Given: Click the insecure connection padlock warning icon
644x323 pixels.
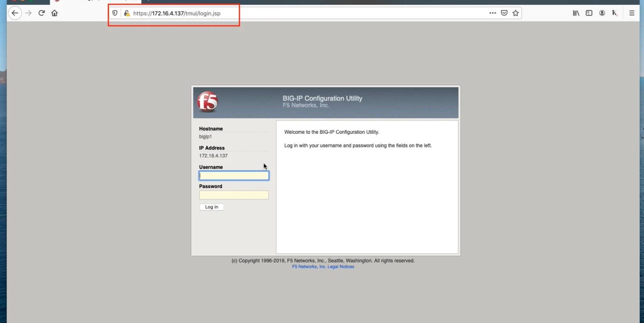Looking at the screenshot, I should pos(127,13).
